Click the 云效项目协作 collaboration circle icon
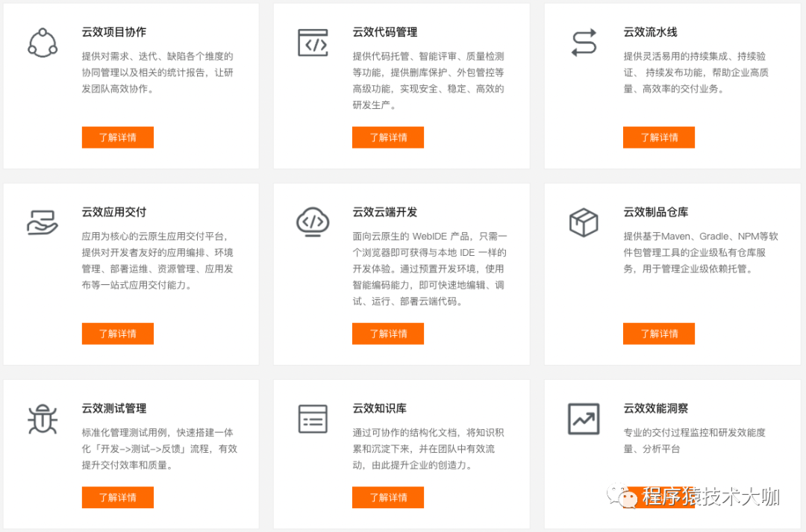This screenshot has height=532, width=806. pos(43,43)
